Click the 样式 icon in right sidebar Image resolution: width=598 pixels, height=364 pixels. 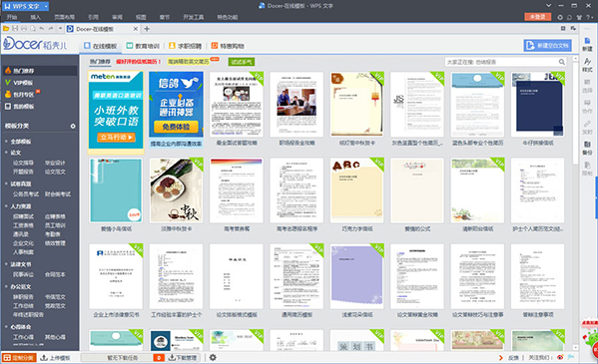(x=587, y=65)
